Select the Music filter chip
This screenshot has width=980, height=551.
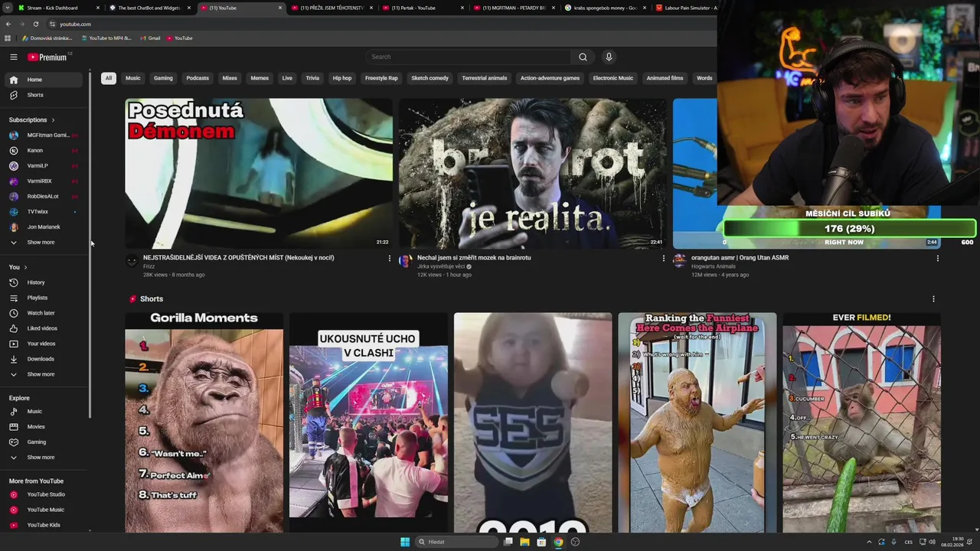click(133, 78)
